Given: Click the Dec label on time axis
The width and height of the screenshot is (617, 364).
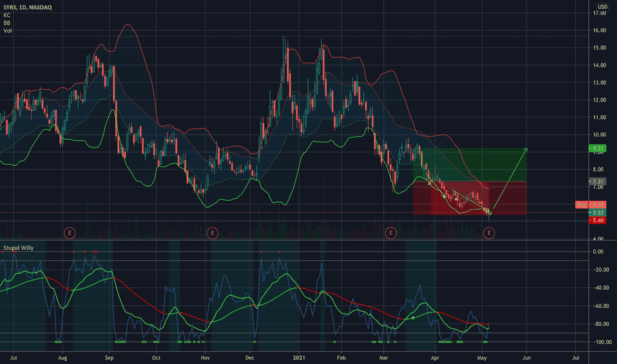Looking at the screenshot, I should (250, 357).
